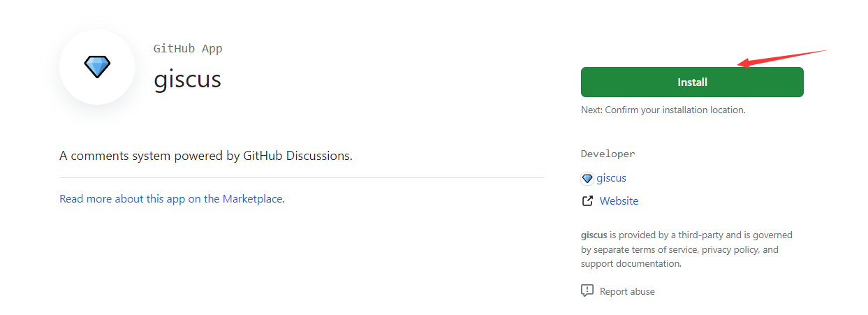The height and width of the screenshot is (315, 868).
Task: Visit the developer's Website link
Action: pyautogui.click(x=619, y=201)
